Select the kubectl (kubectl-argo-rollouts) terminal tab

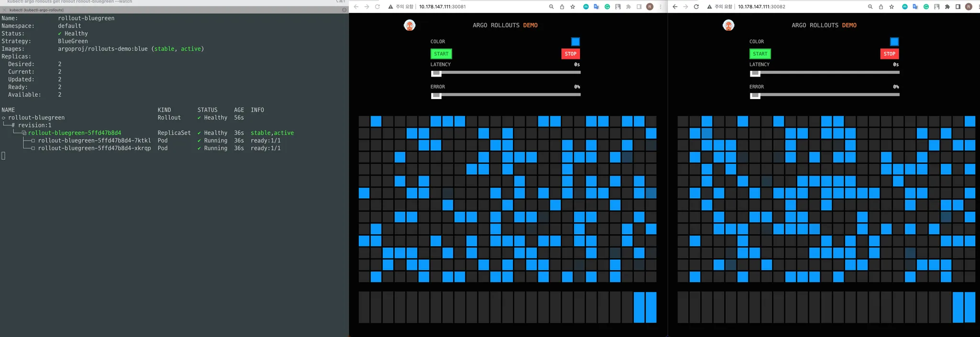[36, 10]
